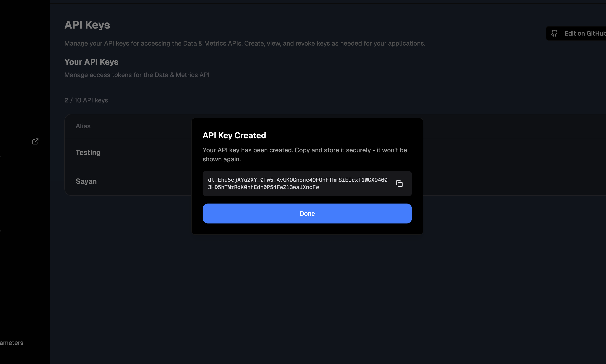The image size is (606, 364).
Task: Click the 2 / 10 API keys counter
Action: [86, 100]
